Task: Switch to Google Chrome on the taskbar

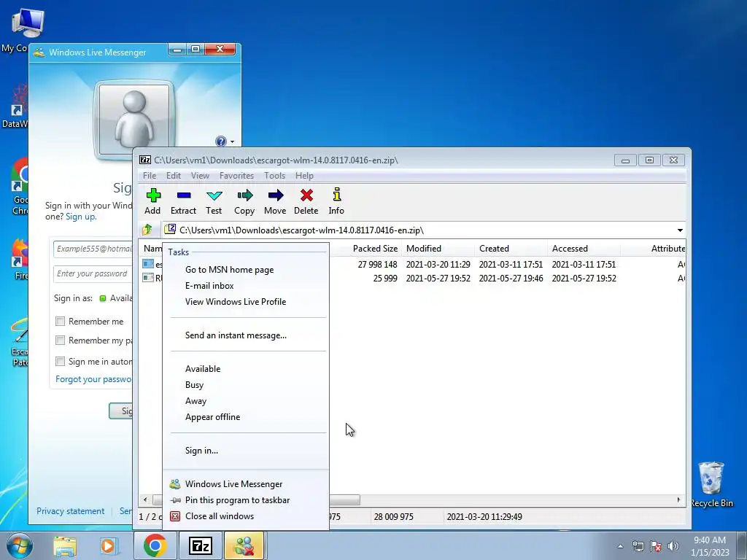Action: coord(155,545)
